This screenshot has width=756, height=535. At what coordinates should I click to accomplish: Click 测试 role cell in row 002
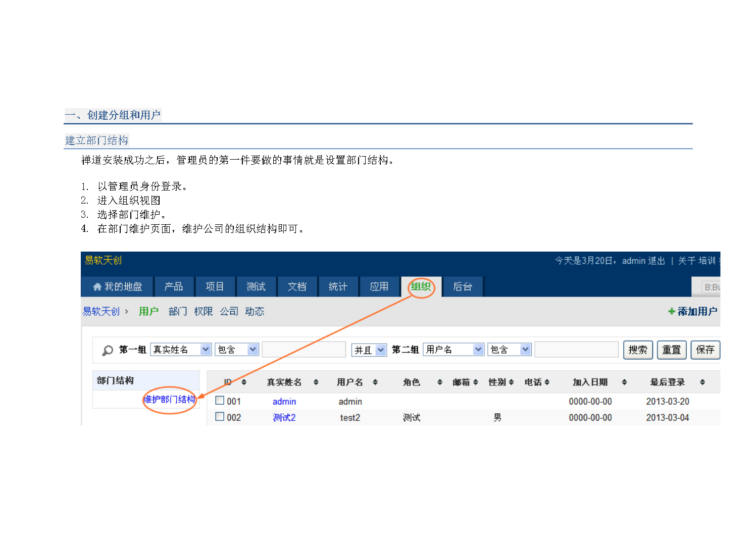pyautogui.click(x=412, y=418)
